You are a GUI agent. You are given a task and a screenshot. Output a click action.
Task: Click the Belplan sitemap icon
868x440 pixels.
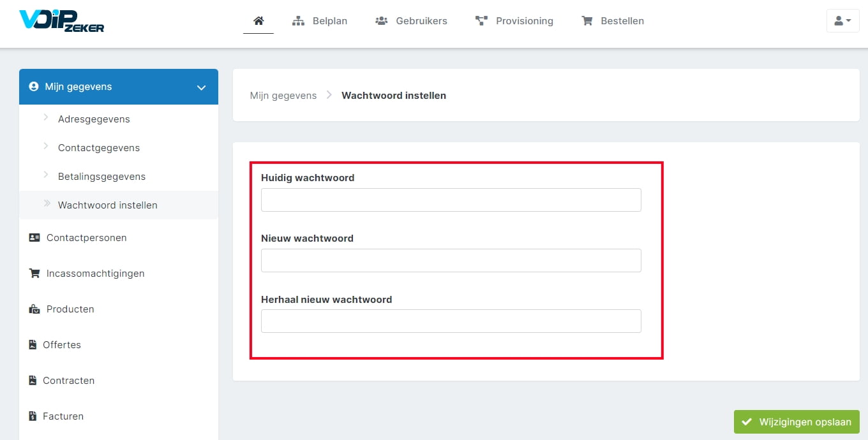pos(298,21)
